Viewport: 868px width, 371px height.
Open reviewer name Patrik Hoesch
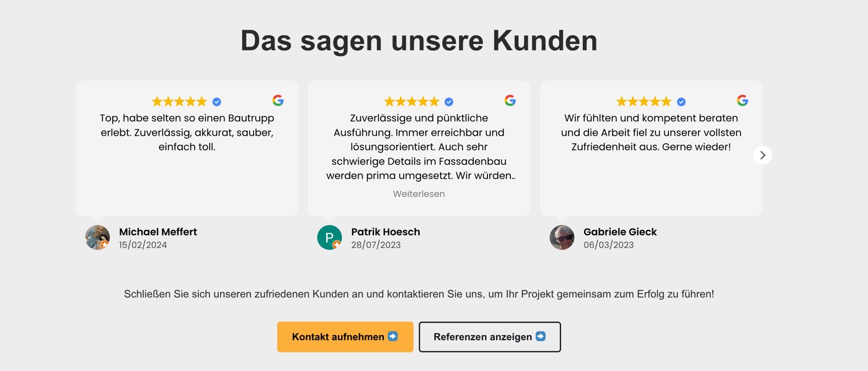(x=386, y=232)
